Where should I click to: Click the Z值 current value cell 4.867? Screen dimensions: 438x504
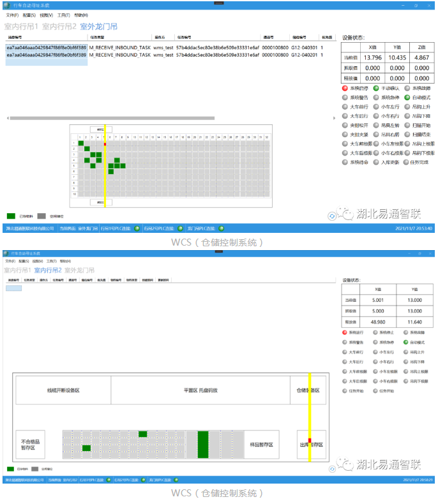422,58
